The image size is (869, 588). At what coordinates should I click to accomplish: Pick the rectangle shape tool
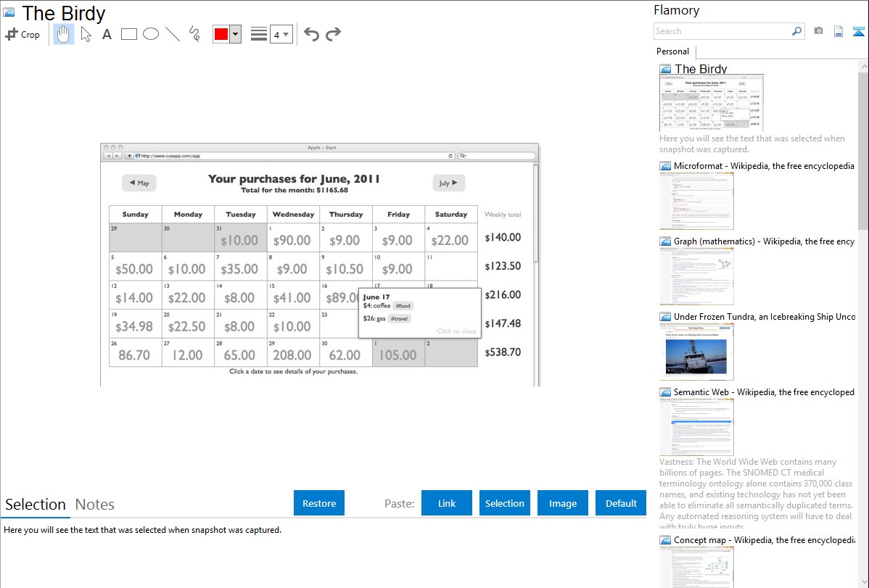click(x=129, y=34)
